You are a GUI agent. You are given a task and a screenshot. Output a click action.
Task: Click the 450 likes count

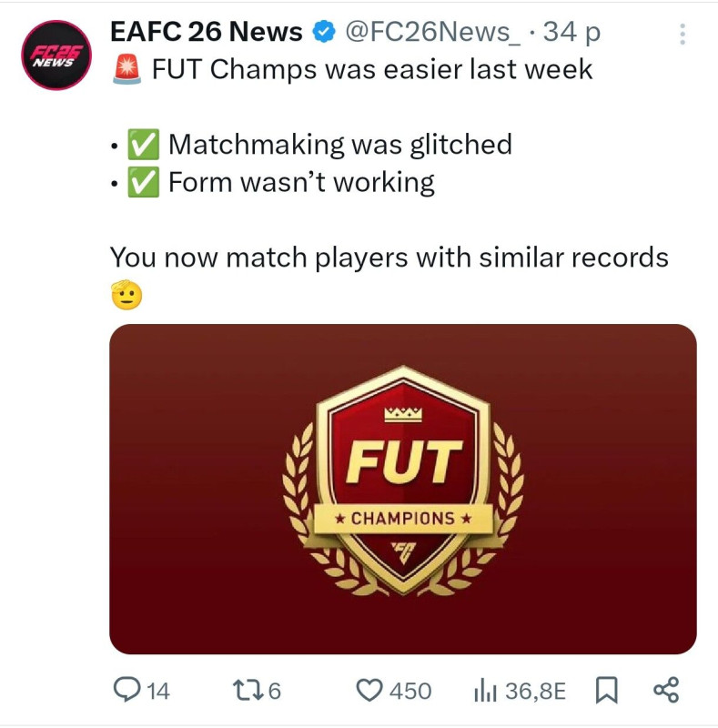coord(410,692)
